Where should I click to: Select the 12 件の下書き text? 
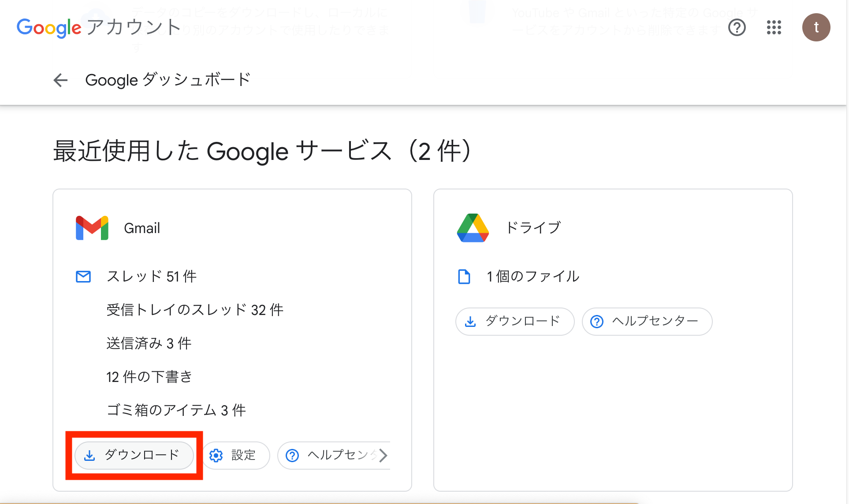[x=149, y=377]
